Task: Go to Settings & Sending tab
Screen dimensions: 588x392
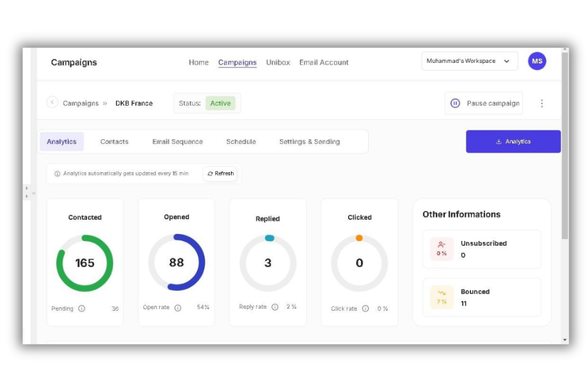Action: pyautogui.click(x=309, y=142)
